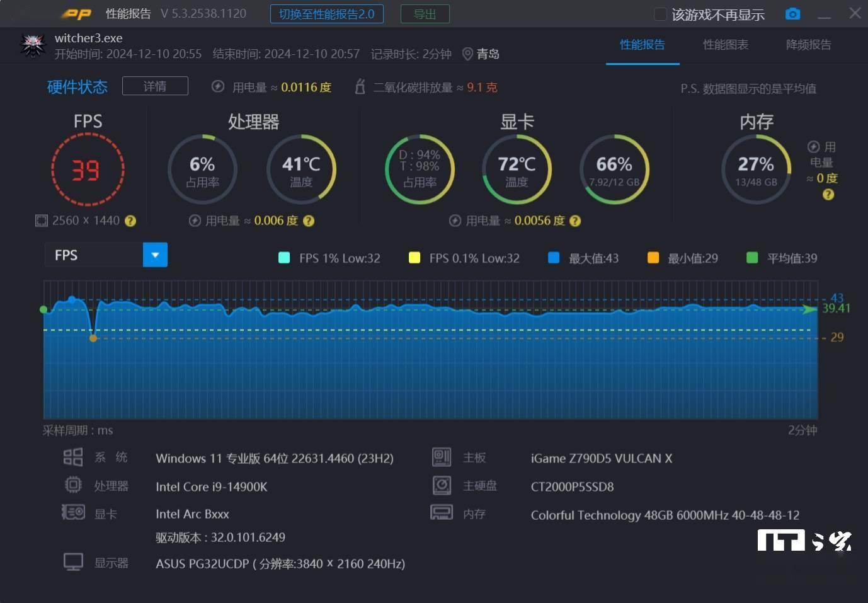Click the Intel Arc Bxxx text
The width and height of the screenshot is (868, 603).
tap(192, 514)
